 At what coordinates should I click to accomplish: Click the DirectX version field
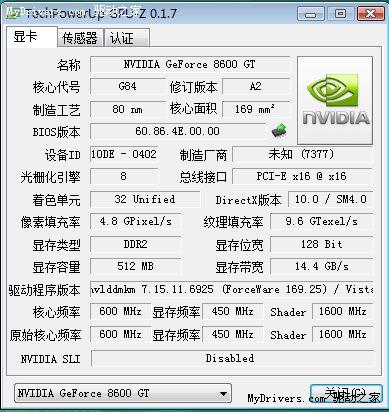pos(330,199)
